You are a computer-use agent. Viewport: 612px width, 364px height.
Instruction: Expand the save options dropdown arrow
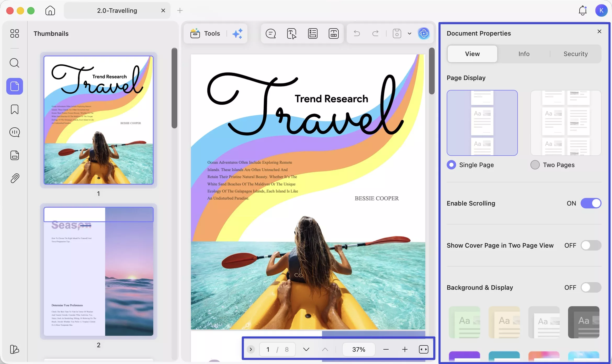[410, 33]
